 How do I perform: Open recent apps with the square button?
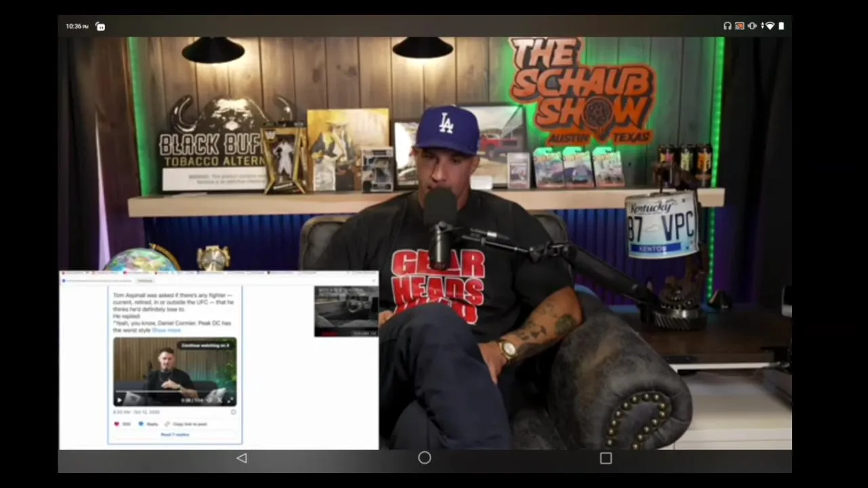pyautogui.click(x=606, y=458)
